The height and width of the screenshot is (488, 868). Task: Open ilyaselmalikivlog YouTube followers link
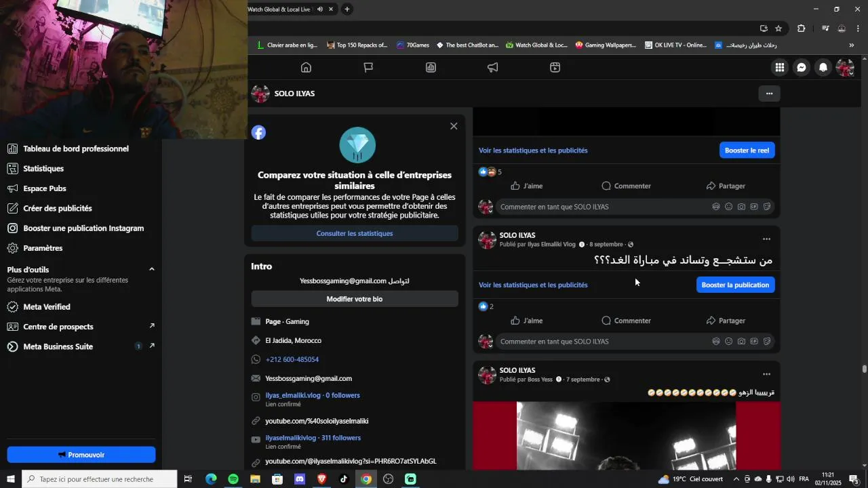pos(313,438)
